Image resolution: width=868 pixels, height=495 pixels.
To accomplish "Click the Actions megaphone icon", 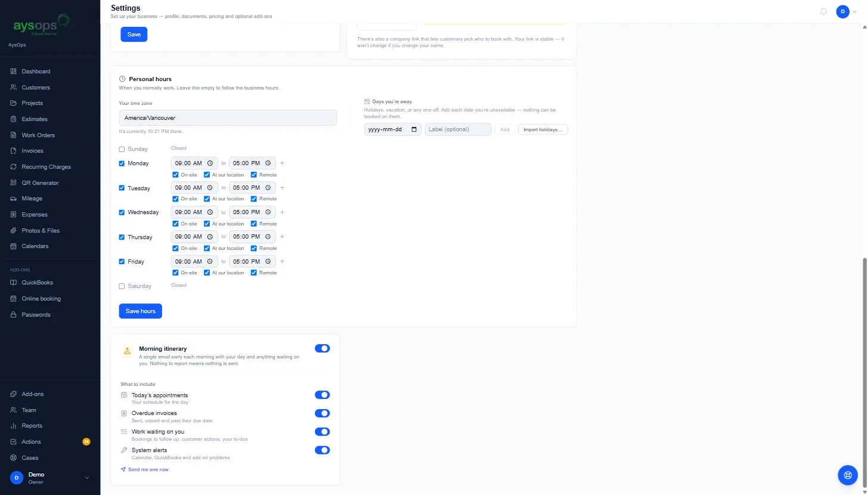I will (x=14, y=442).
